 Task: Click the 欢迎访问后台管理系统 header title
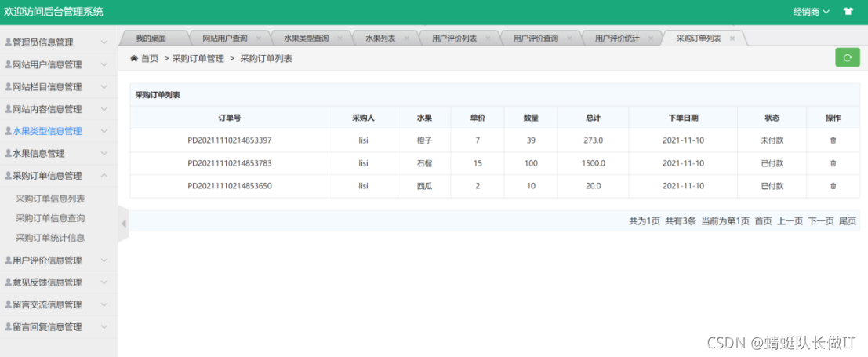[53, 12]
